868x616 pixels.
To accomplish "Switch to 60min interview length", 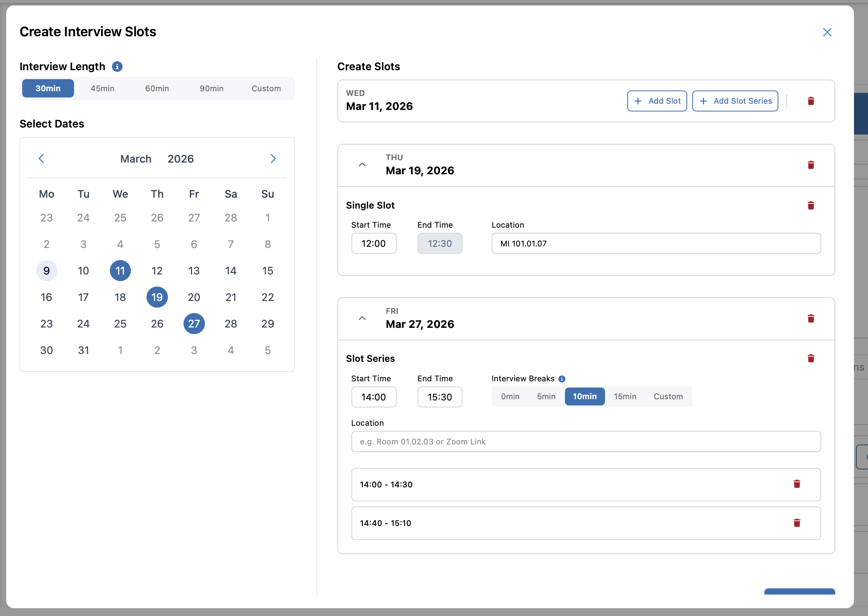I will [157, 88].
